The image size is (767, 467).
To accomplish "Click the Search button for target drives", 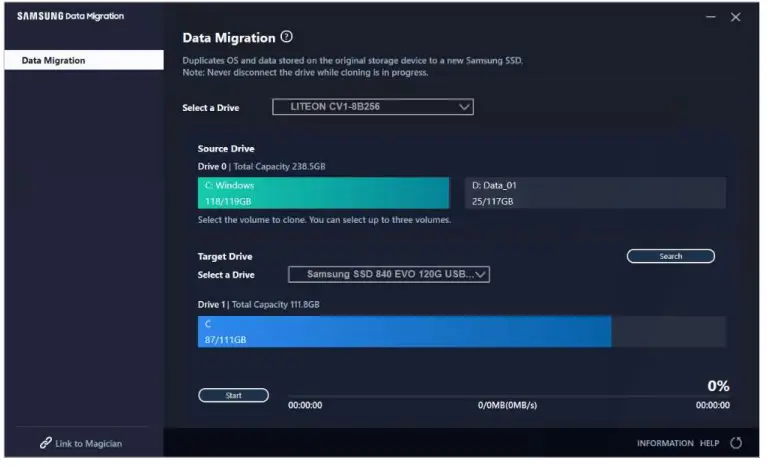I will pyautogui.click(x=671, y=256).
